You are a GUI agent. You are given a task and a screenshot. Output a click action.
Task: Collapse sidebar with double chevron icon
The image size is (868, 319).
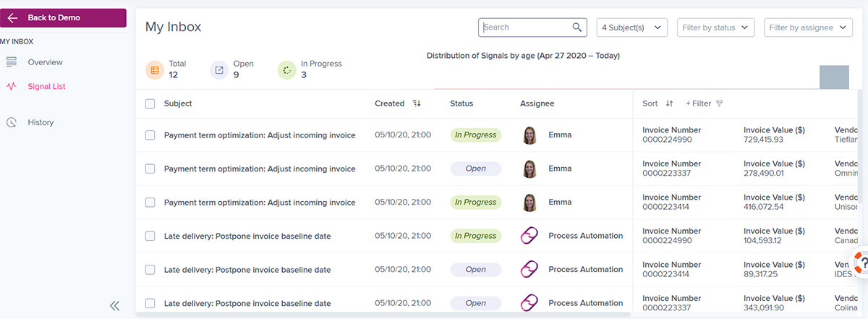[x=114, y=306]
